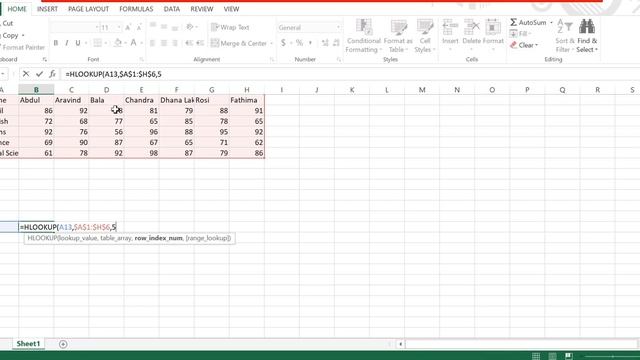Open the FORMULAS tab

[136, 9]
